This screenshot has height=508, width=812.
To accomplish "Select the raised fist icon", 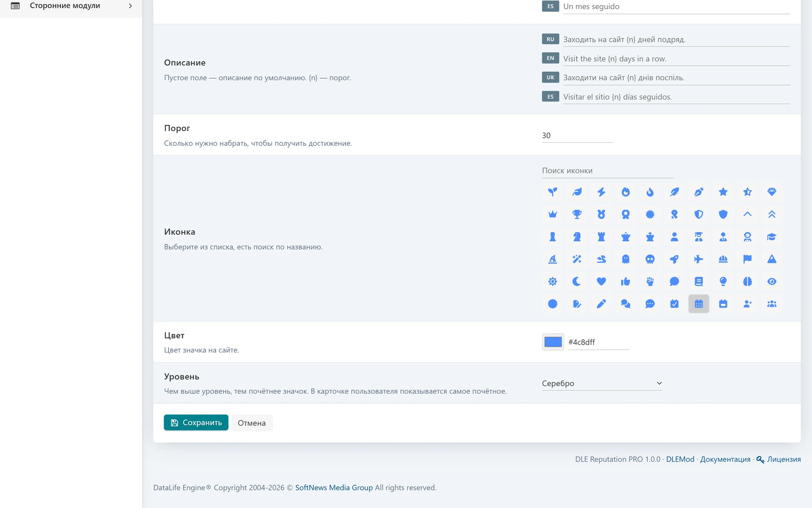I will (650, 281).
